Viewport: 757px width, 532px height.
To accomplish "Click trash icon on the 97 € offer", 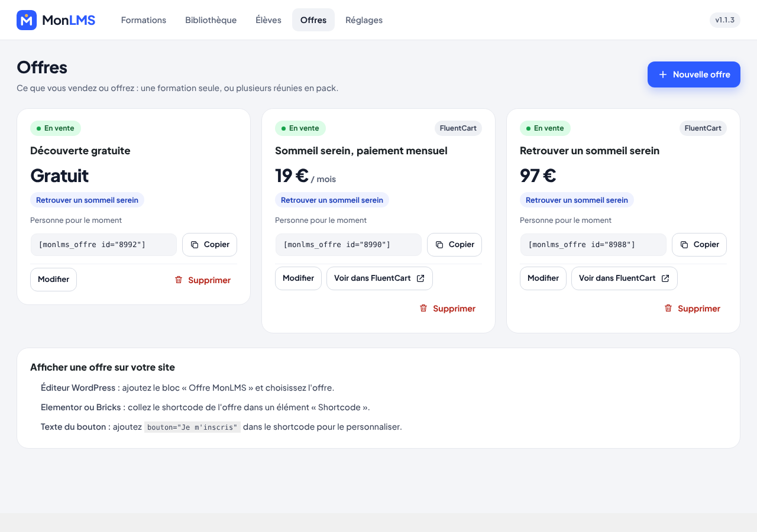I will click(668, 308).
